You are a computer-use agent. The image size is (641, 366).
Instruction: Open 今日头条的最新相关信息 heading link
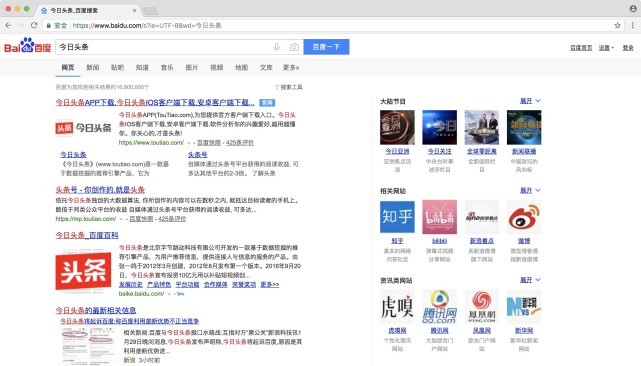(96, 310)
